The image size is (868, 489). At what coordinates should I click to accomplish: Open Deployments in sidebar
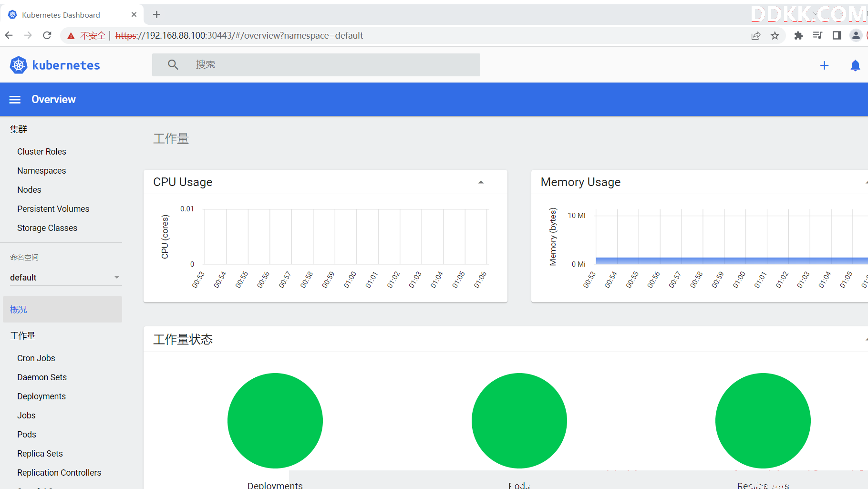pos(41,396)
